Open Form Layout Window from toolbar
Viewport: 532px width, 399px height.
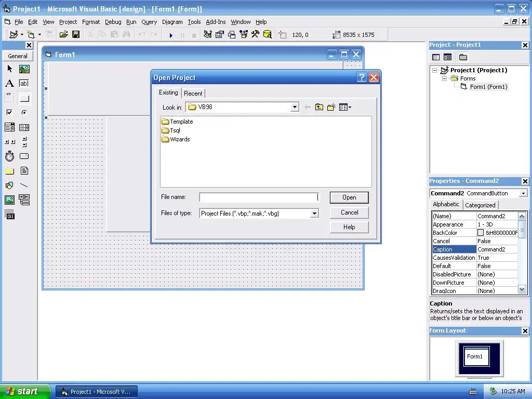(x=231, y=35)
